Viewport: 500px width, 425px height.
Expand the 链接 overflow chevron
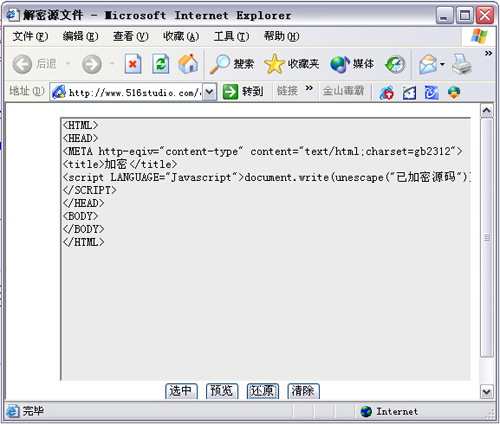pyautogui.click(x=309, y=88)
